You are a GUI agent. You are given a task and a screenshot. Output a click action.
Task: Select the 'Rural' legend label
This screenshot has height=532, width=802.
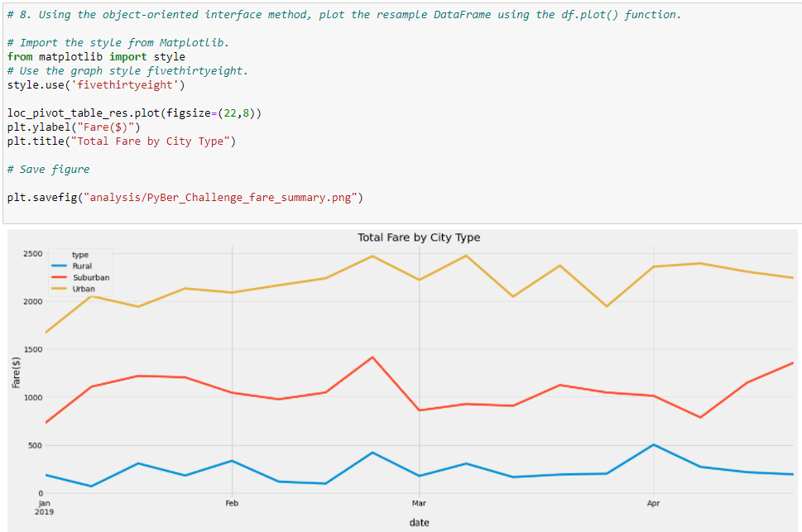[x=82, y=266]
